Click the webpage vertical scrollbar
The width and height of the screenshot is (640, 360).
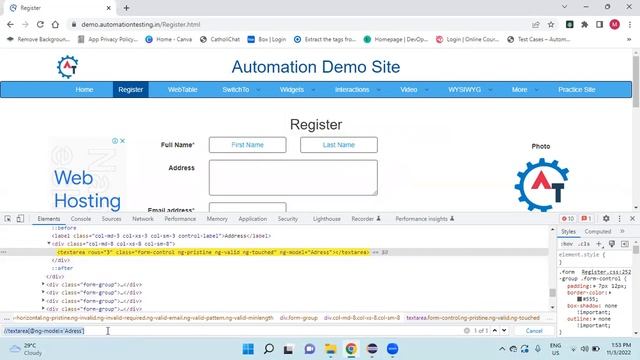coord(636,82)
